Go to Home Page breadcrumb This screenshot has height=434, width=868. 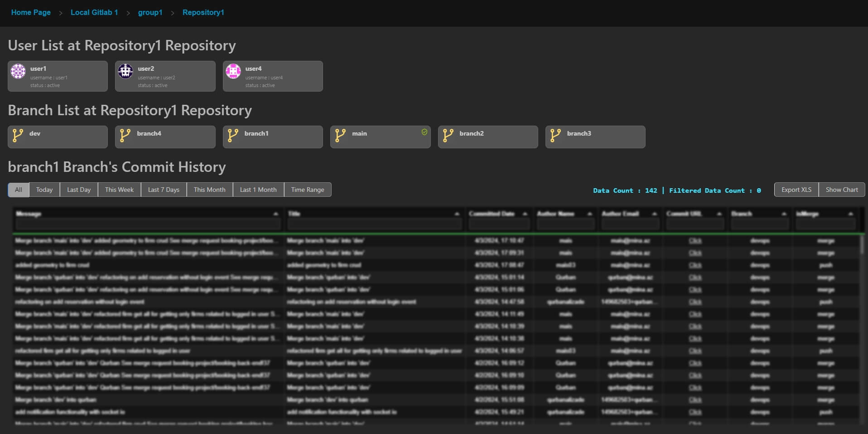point(31,13)
